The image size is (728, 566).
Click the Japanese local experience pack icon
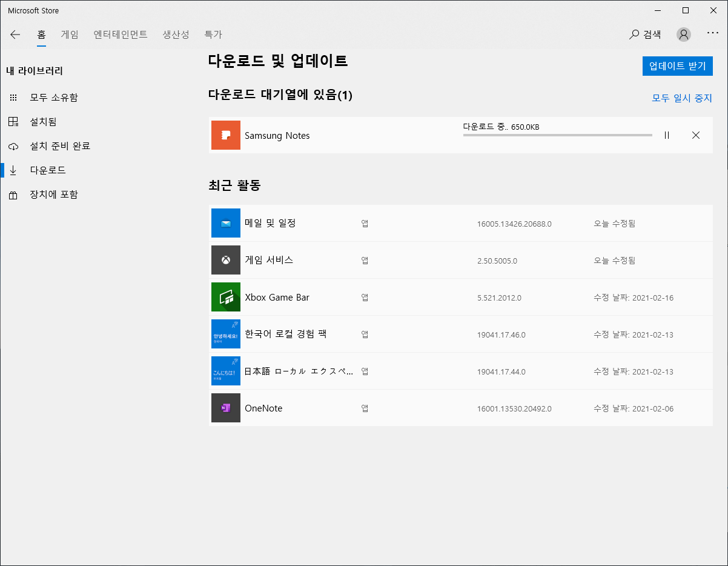point(226,371)
